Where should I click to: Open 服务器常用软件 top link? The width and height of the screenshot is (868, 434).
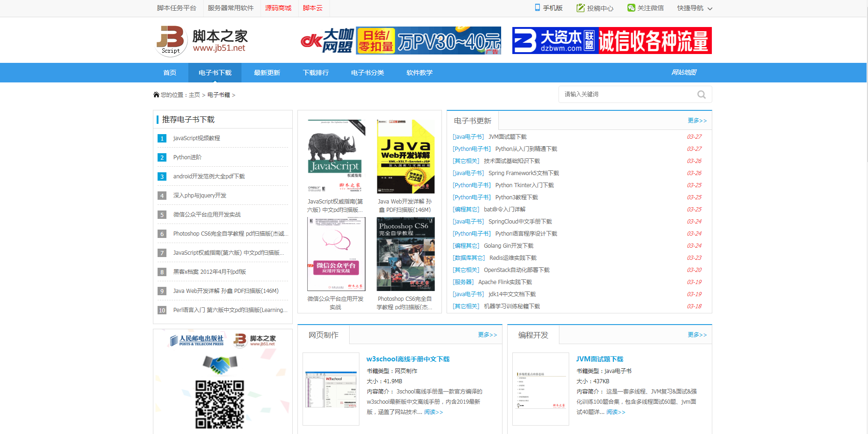pyautogui.click(x=231, y=8)
